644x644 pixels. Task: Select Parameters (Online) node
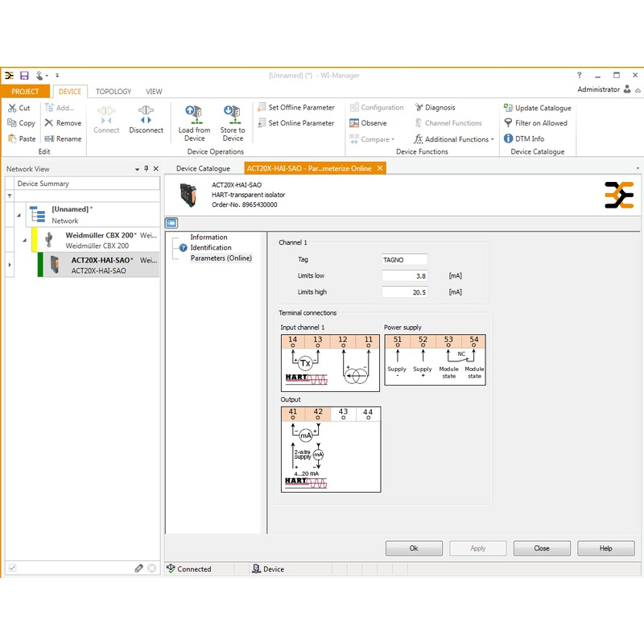click(221, 258)
